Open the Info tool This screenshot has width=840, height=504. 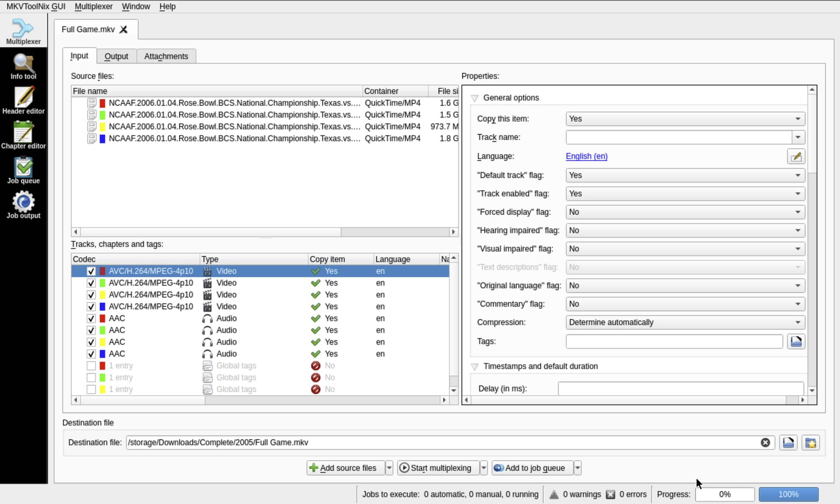23,66
